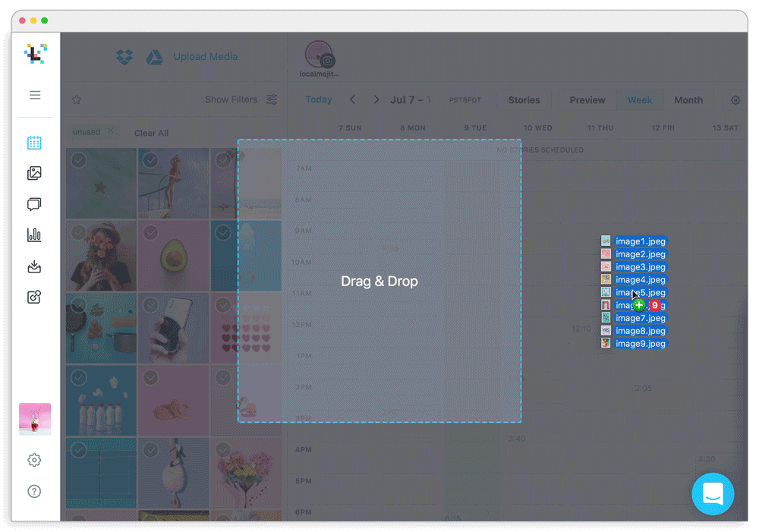Screen dimensions: 759x532
Task: Open the Stories view
Action: pyautogui.click(x=524, y=100)
